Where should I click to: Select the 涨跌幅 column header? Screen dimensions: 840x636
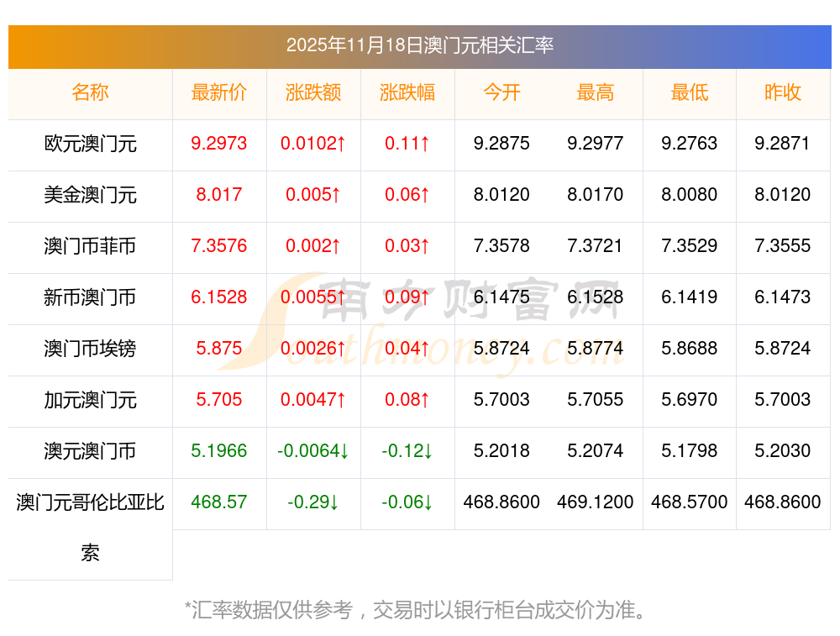pyautogui.click(x=407, y=92)
